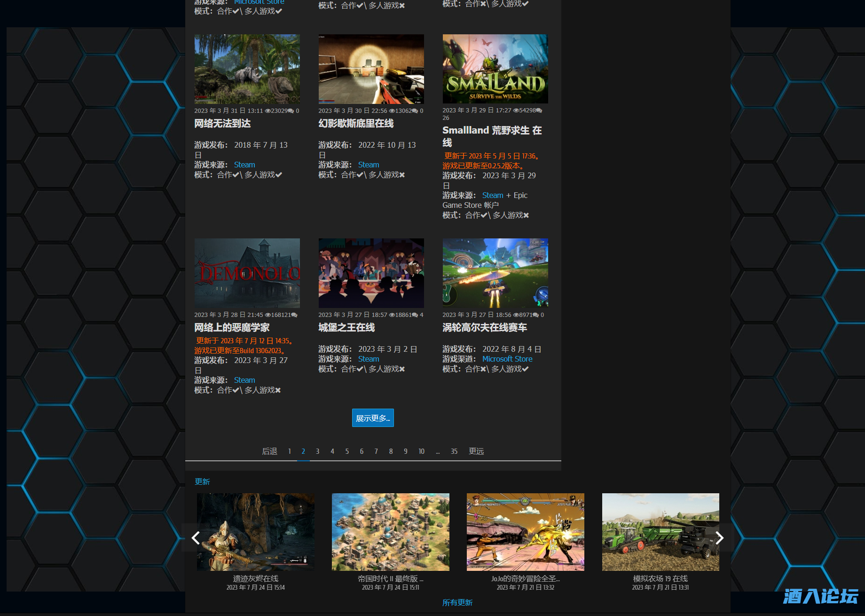Expand more results with 展示更多 button

coord(373,418)
